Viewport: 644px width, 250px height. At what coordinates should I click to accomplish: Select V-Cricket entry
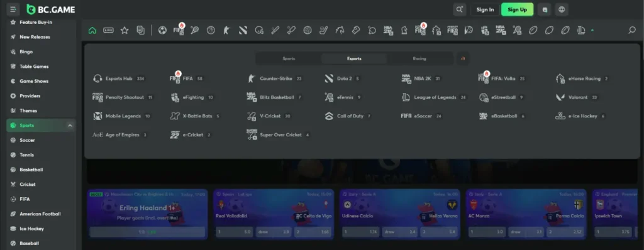(x=269, y=116)
